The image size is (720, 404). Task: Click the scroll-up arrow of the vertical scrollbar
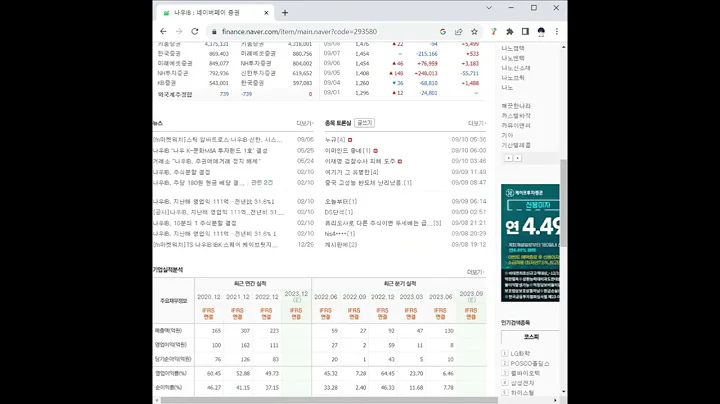point(563,47)
